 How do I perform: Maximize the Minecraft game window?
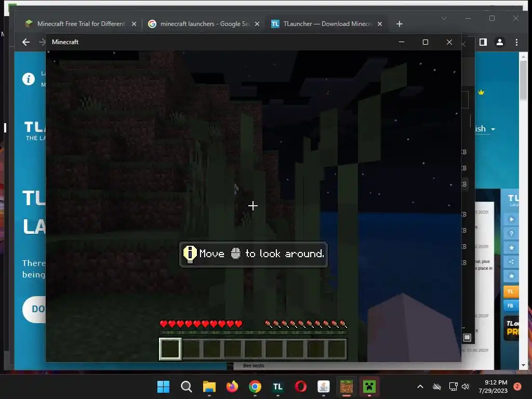(425, 42)
